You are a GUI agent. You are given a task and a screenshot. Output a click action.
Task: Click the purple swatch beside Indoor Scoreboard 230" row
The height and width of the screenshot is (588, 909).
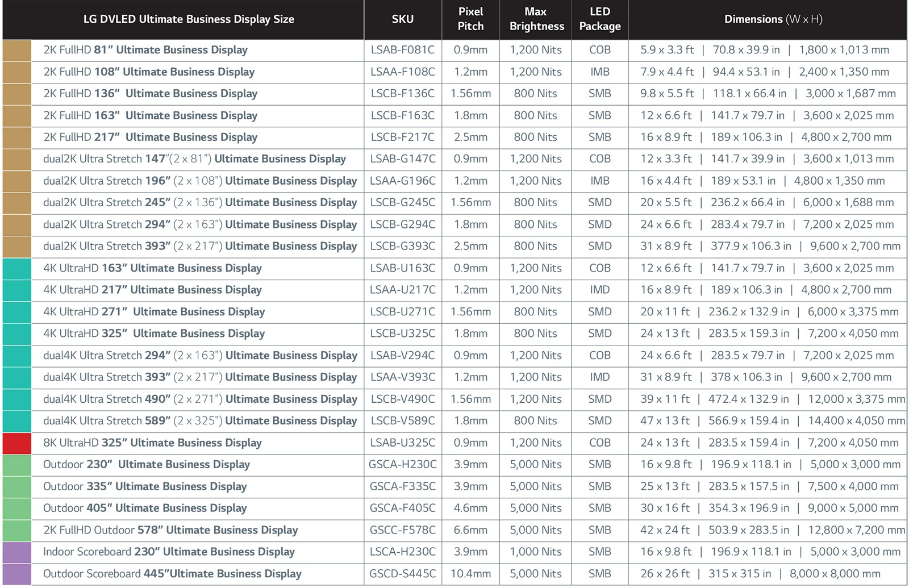click(17, 552)
